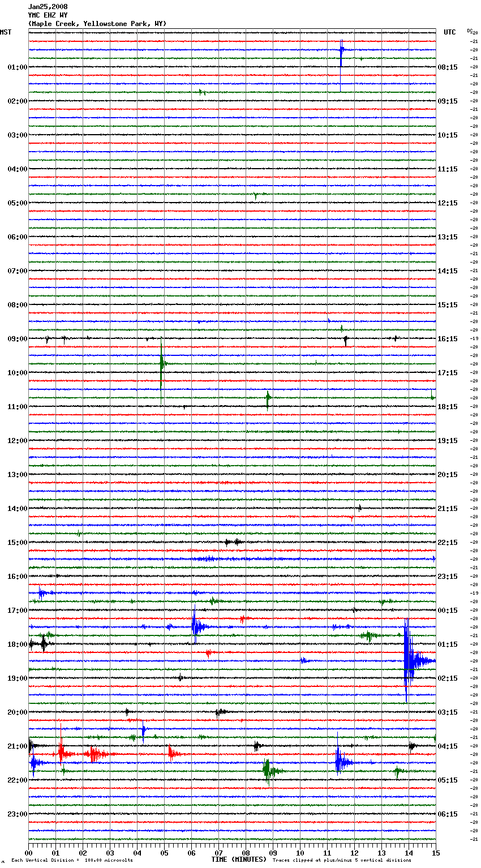Select the 15:00 MST time label
481x868 pixels.
coord(18,543)
